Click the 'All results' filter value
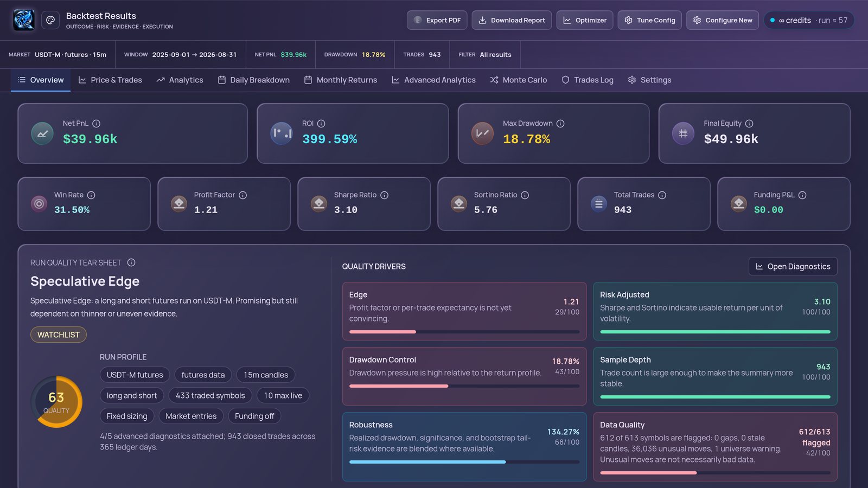Screen dimensions: 868x488 (x=495, y=55)
